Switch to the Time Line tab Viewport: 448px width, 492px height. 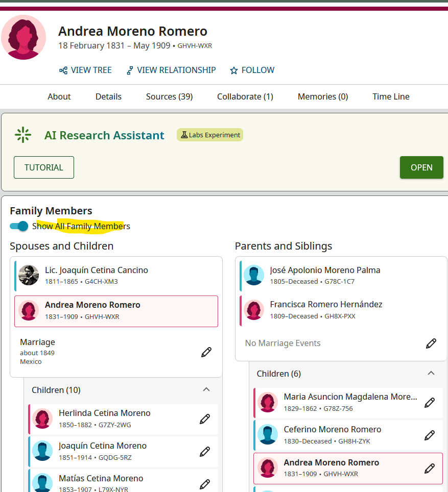click(x=391, y=96)
